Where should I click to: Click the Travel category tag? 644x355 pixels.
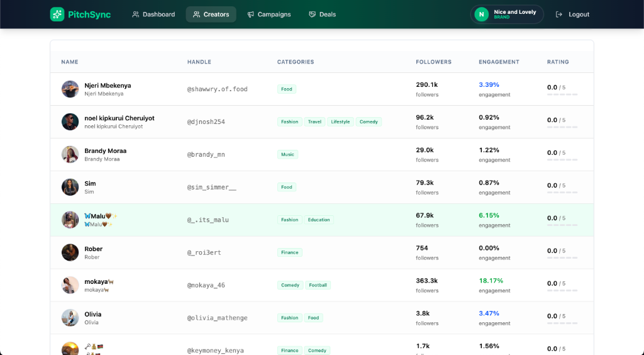(314, 122)
